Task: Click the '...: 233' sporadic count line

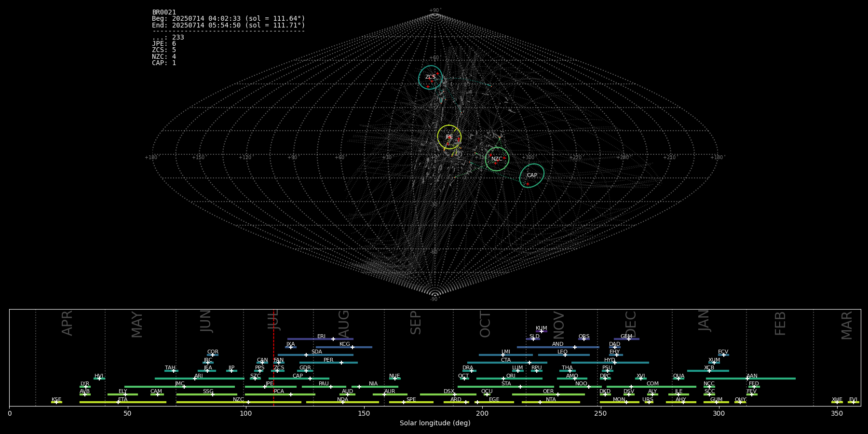Action: click(x=168, y=38)
